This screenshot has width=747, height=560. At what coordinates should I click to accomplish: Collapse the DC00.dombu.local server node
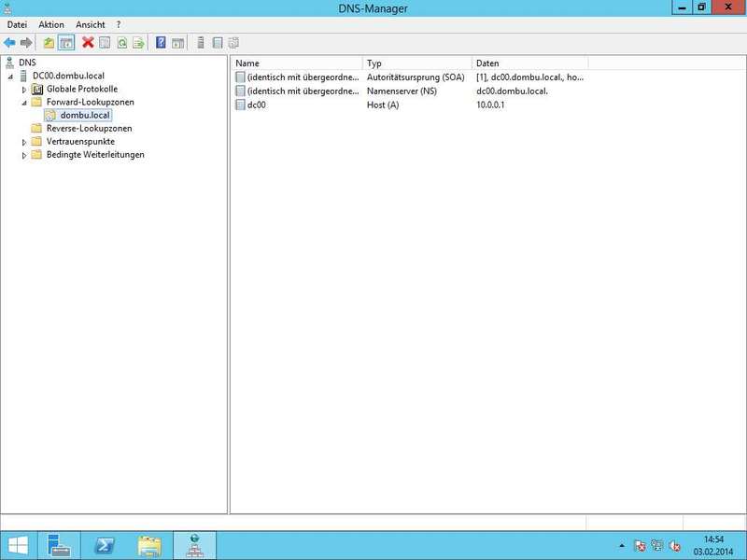(10, 77)
